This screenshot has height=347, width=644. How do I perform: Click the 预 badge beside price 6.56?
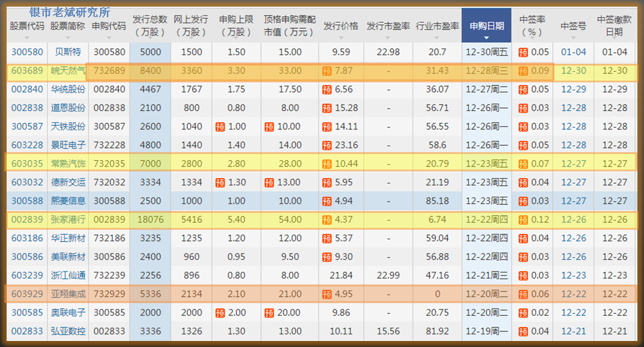click(327, 90)
